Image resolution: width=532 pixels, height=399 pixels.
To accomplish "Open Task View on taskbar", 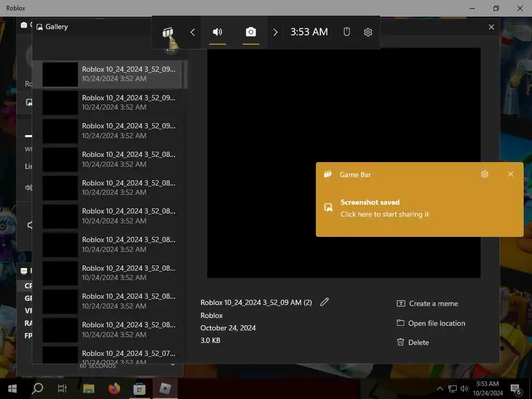I will (x=62, y=389).
